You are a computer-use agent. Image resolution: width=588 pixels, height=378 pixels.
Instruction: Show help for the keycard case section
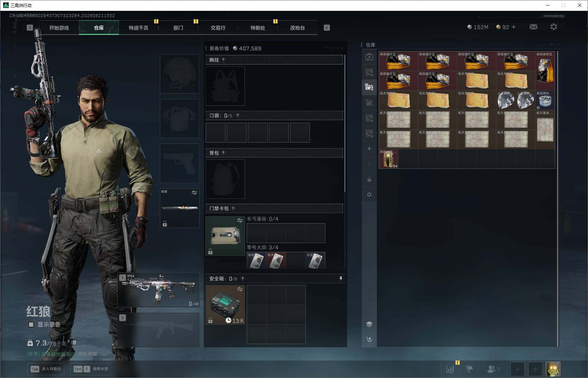[x=233, y=209]
